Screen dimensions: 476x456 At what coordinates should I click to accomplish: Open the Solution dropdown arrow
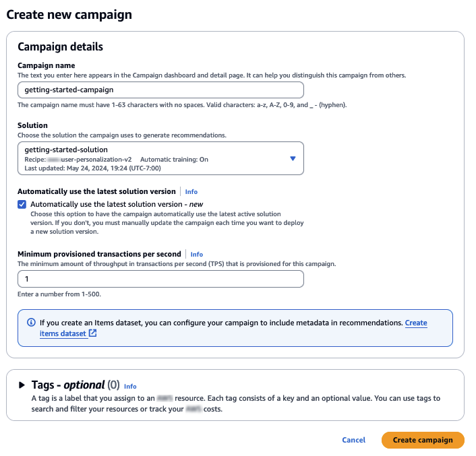(x=293, y=158)
